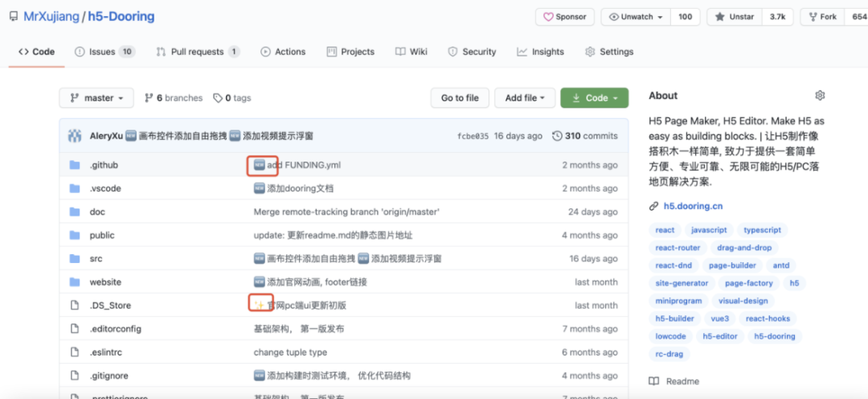Image resolution: width=868 pixels, height=399 pixels.
Task: Click the folder icon for doc
Action: coord(75,212)
